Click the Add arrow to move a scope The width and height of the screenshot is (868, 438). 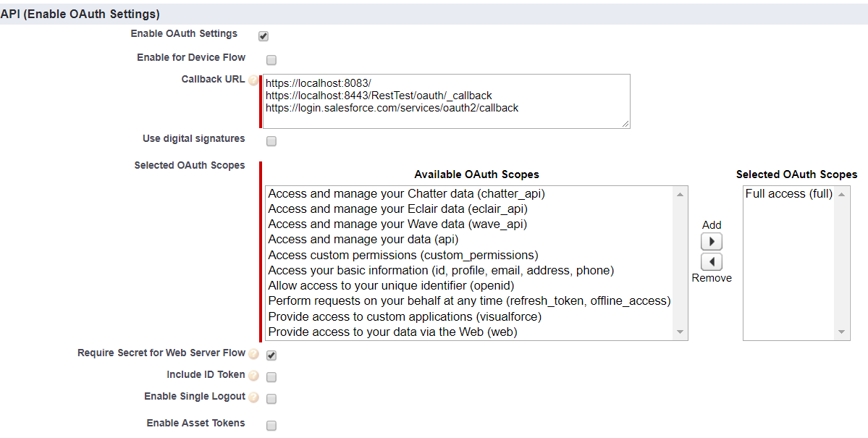point(711,240)
